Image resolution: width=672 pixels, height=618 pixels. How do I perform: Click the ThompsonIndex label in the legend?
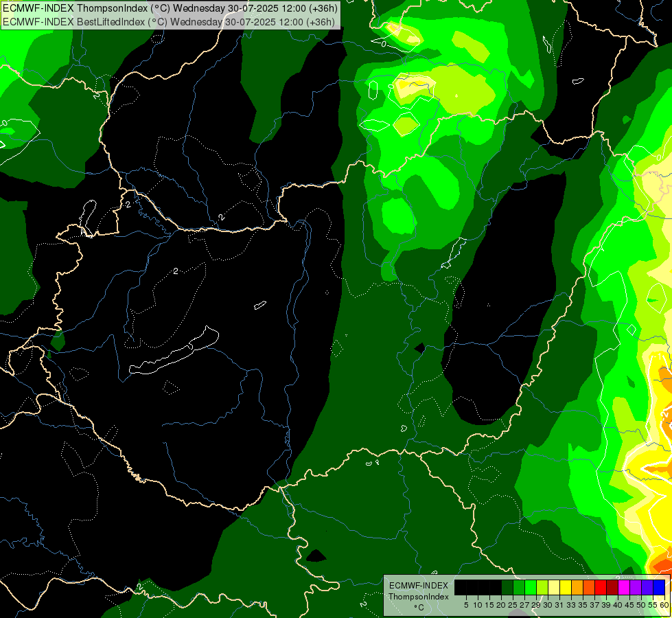[419, 597]
